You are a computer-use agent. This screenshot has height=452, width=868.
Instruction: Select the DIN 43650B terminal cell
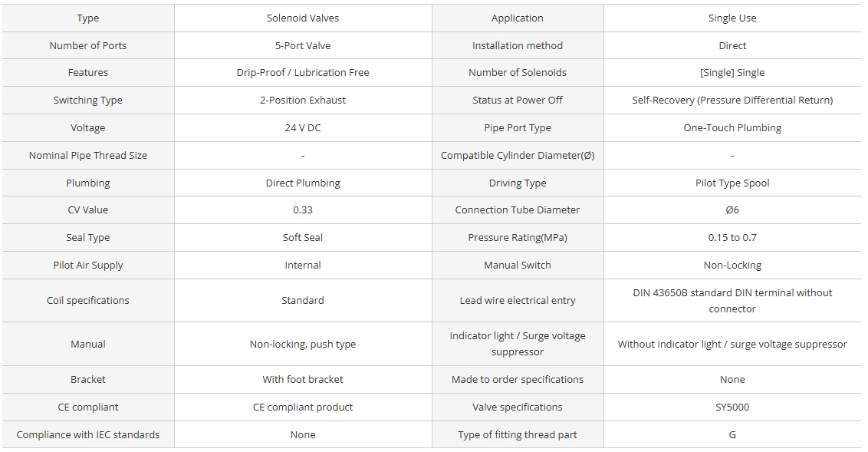click(x=732, y=301)
